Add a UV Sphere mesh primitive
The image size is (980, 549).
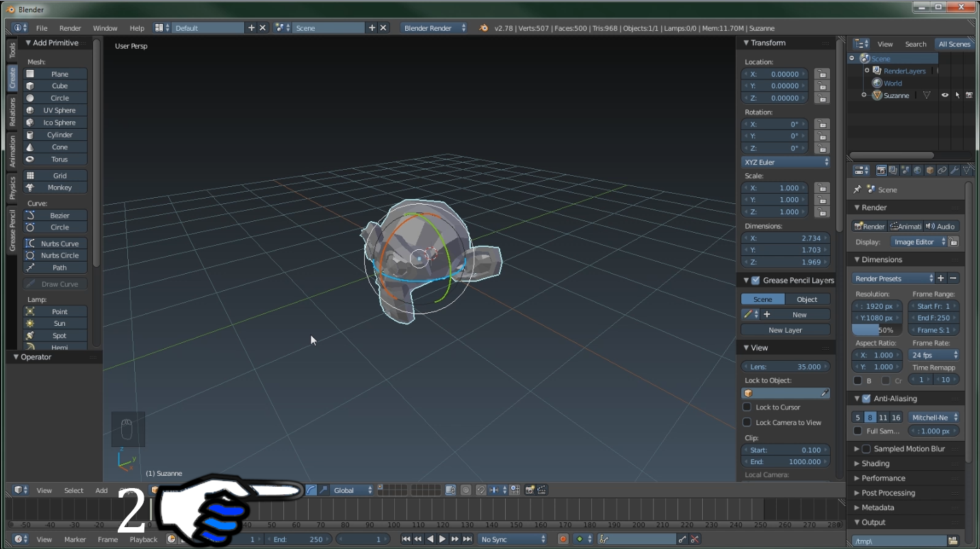(x=55, y=110)
